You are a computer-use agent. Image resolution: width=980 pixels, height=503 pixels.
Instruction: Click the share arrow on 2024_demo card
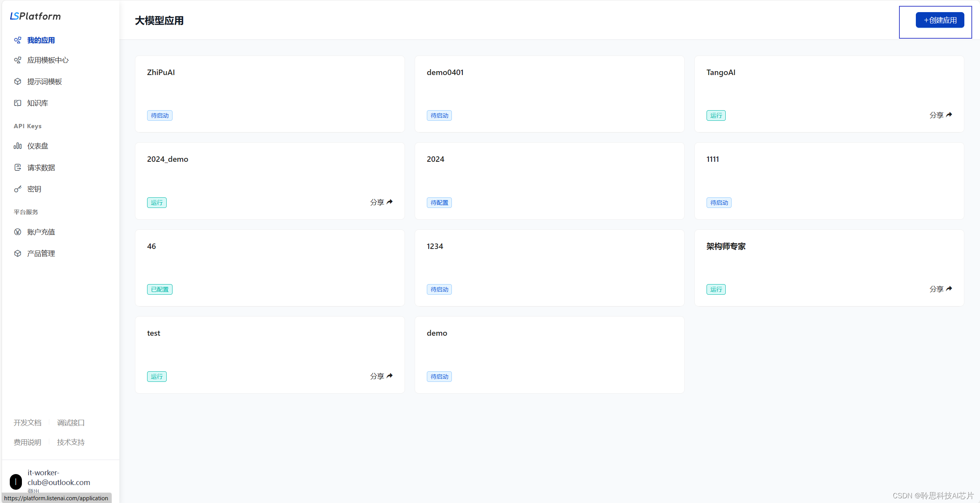tap(390, 202)
